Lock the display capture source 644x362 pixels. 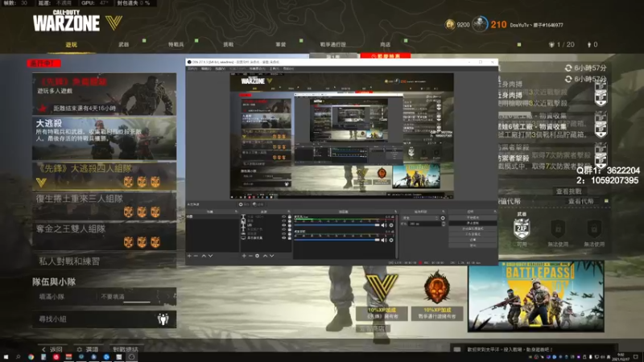pos(289,237)
